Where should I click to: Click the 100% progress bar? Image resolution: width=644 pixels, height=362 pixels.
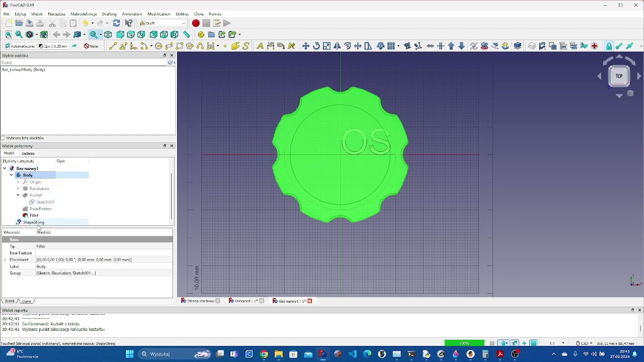pos(464,343)
